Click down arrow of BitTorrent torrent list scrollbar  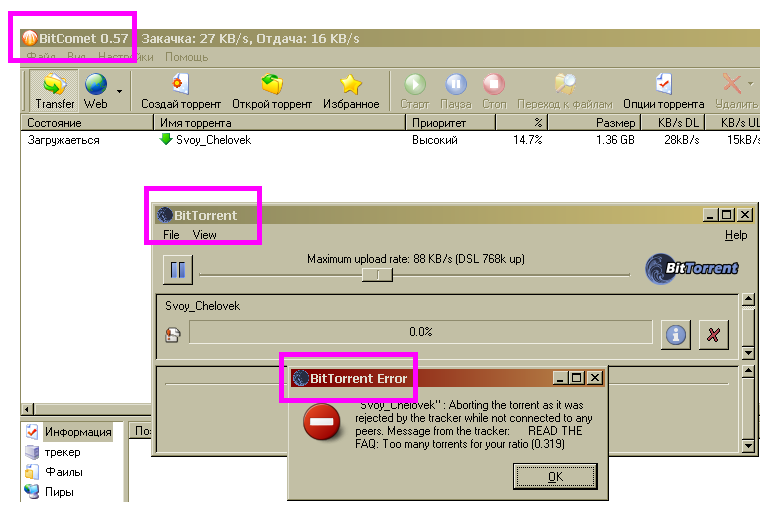point(748,353)
